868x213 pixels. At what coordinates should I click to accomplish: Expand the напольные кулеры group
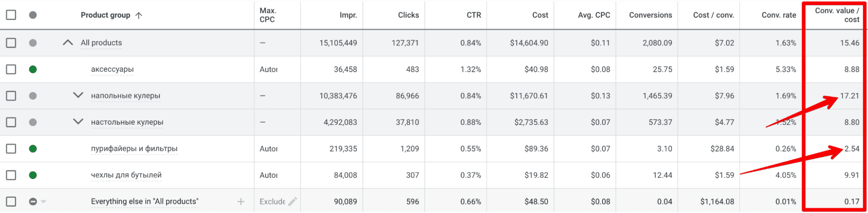point(78,95)
